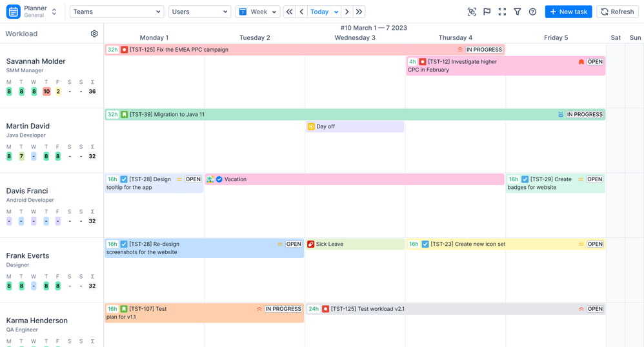Go to previous week arrow

pos(301,12)
